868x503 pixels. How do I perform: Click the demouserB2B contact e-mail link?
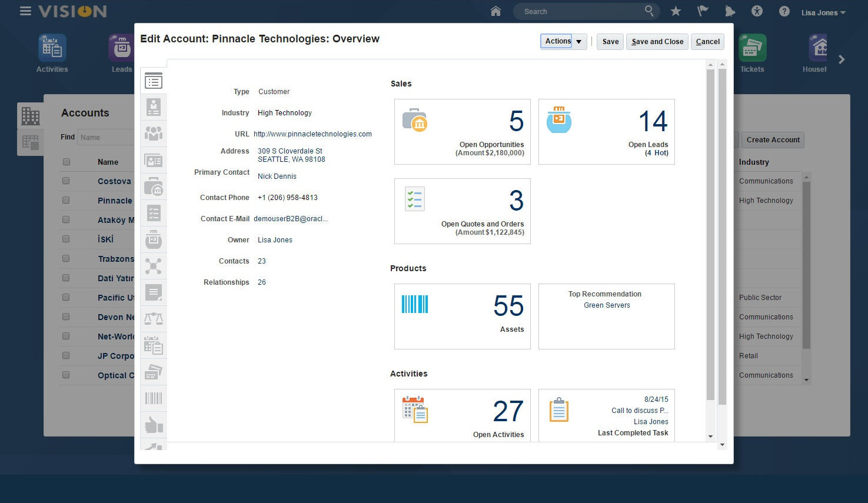(x=291, y=219)
